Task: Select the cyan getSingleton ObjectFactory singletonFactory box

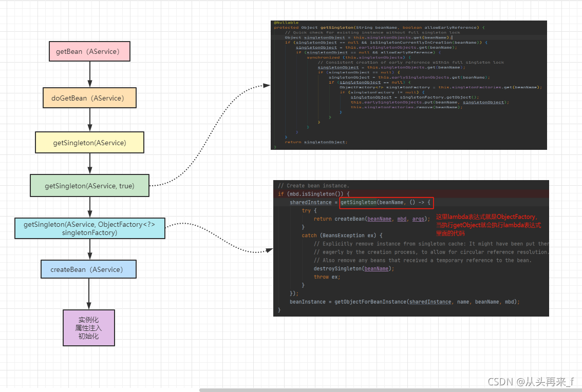Action: (x=89, y=228)
